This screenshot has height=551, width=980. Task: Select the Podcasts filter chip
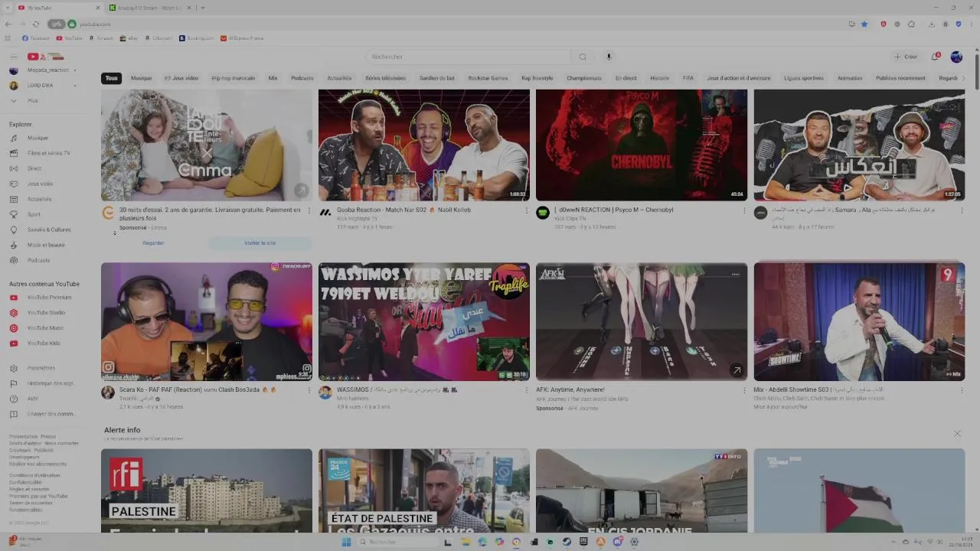tap(302, 78)
